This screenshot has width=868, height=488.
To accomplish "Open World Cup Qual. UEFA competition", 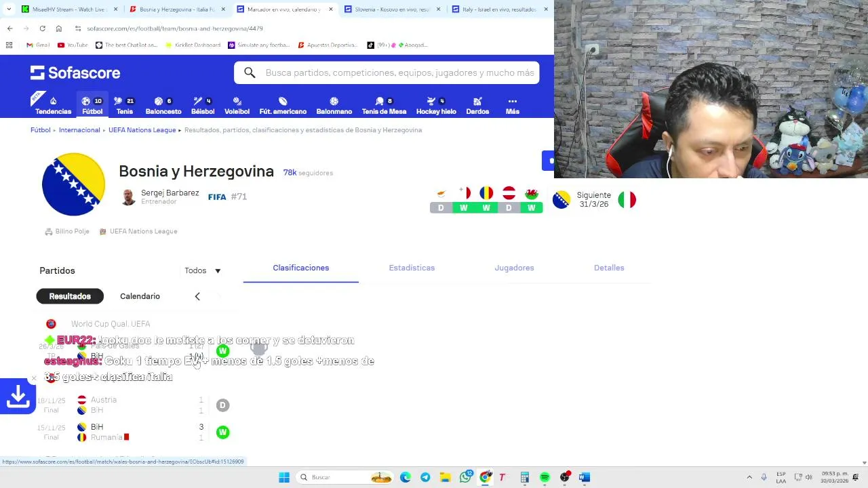I will 111,324.
